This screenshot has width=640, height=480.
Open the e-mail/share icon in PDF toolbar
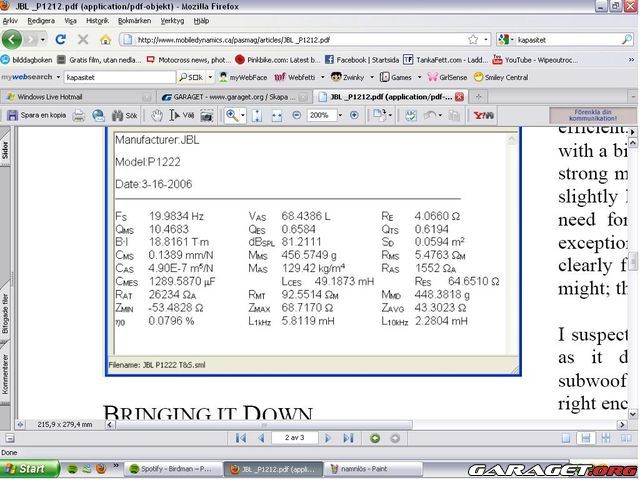(98, 116)
